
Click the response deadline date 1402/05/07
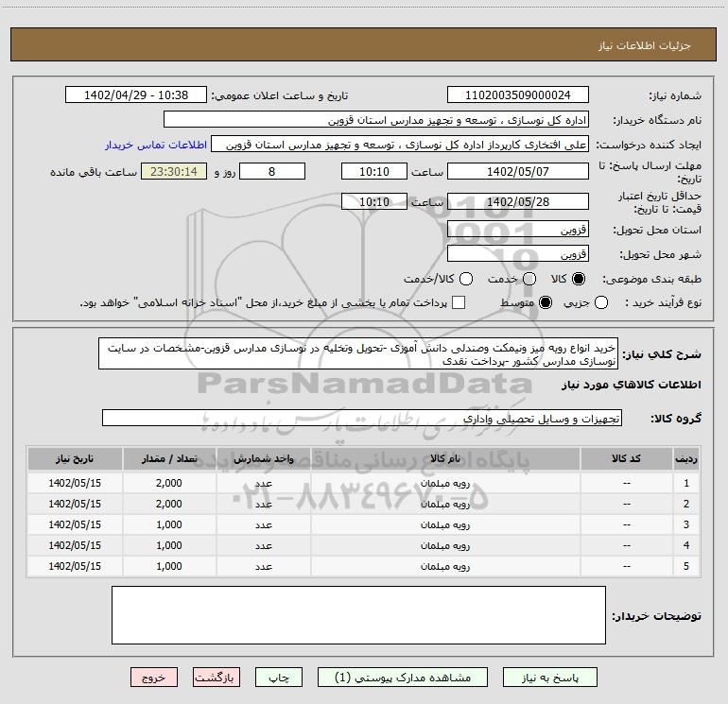pyautogui.click(x=518, y=171)
